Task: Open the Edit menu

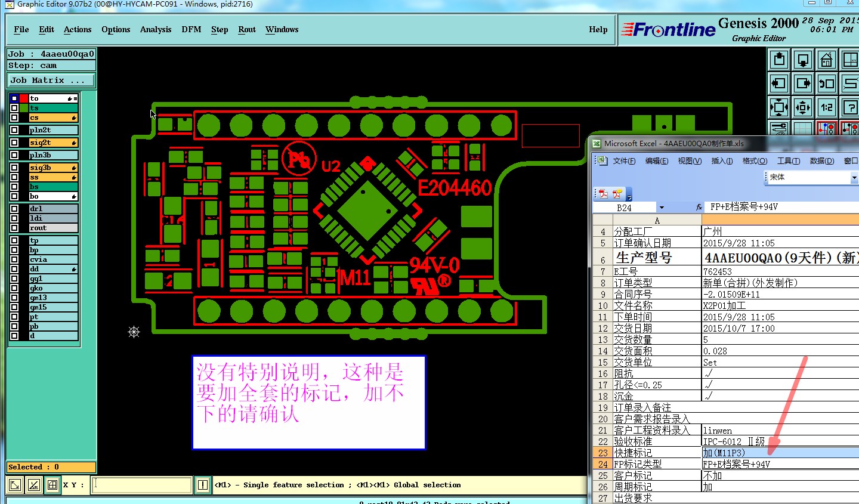Action: point(47,29)
